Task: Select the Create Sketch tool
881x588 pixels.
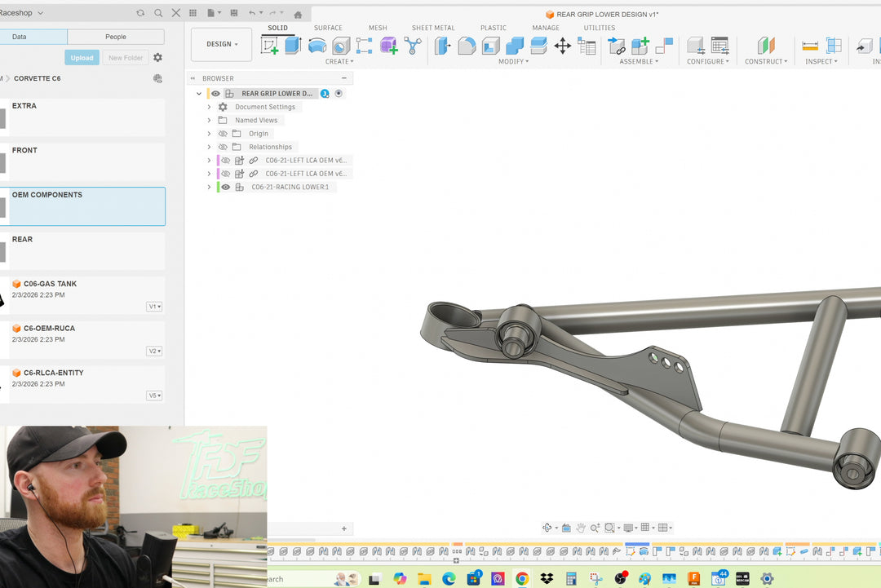Action: tap(269, 46)
